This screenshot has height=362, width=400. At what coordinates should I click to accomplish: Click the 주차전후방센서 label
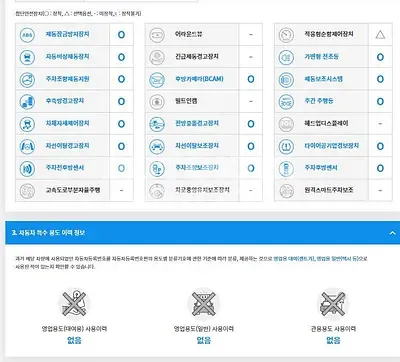(65, 168)
